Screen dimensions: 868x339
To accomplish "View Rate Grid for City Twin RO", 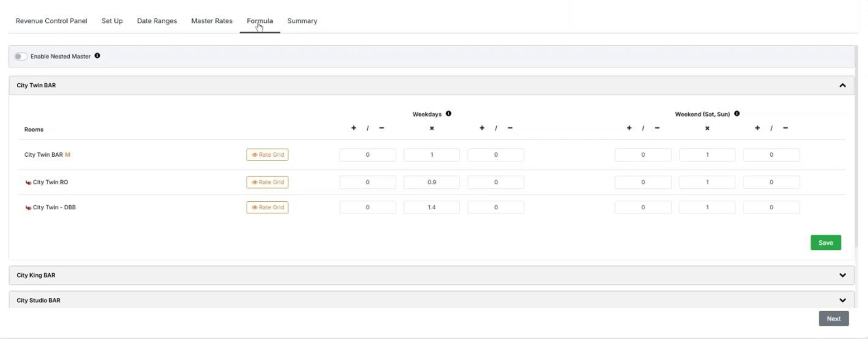I will tap(267, 182).
